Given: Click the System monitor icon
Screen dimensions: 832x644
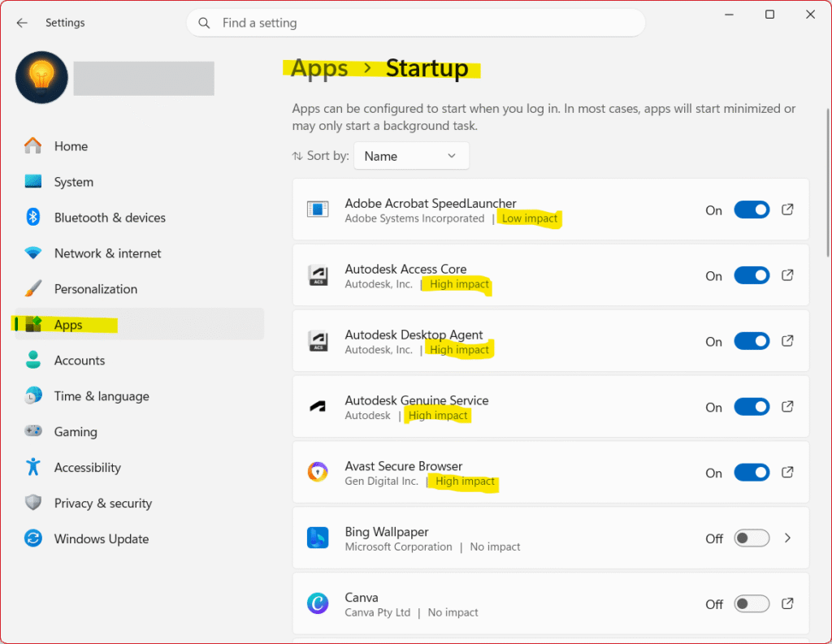Looking at the screenshot, I should (x=32, y=181).
